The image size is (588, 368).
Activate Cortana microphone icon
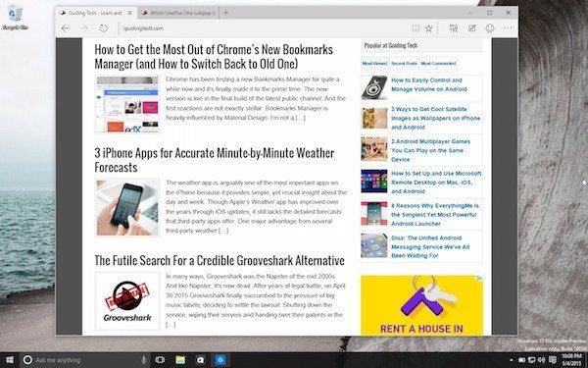click(x=143, y=360)
